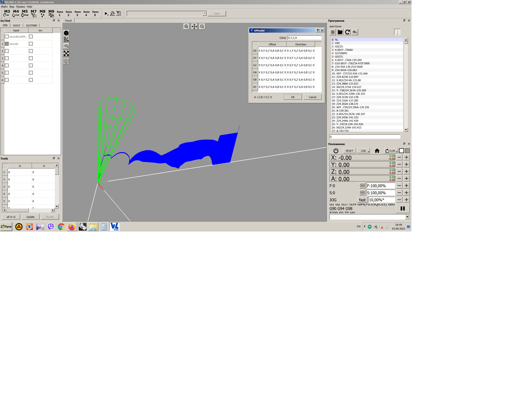
Task: Open the rotation 0.00 dropdown
Action: [x=391, y=151]
